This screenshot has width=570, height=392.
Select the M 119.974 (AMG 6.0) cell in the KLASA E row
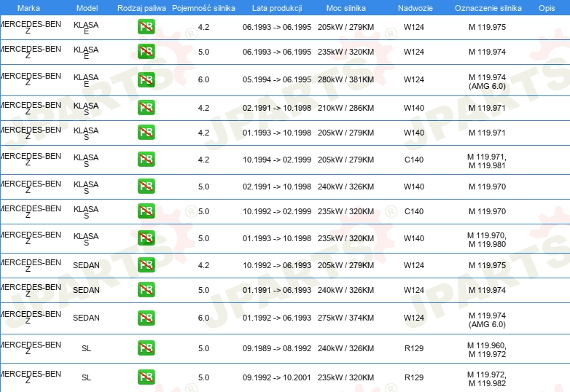point(487,82)
